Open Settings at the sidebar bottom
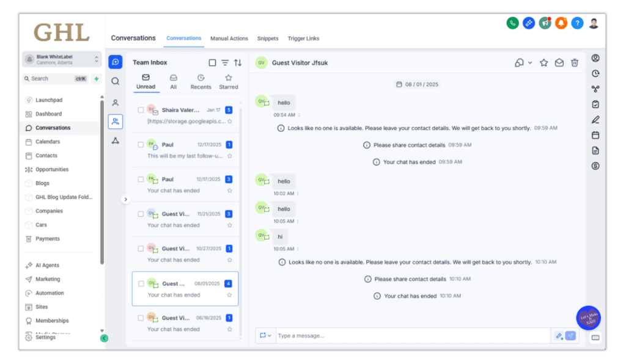Image resolution: width=626 pixels, height=364 pixels. point(45,337)
